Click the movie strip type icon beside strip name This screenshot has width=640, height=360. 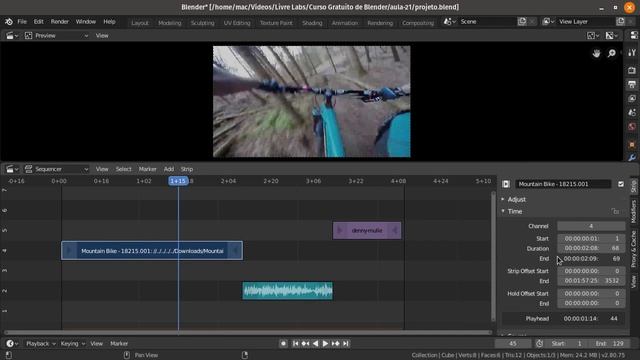[506, 184]
